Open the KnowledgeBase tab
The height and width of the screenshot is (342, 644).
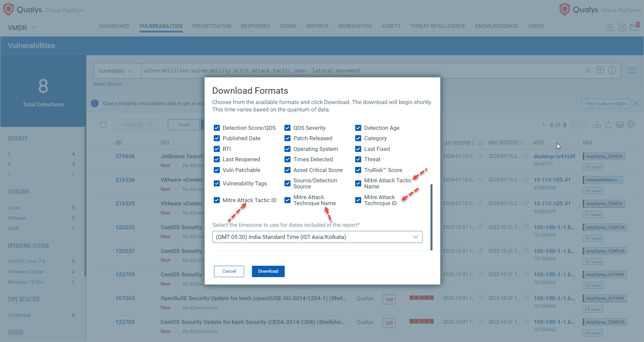pyautogui.click(x=497, y=26)
